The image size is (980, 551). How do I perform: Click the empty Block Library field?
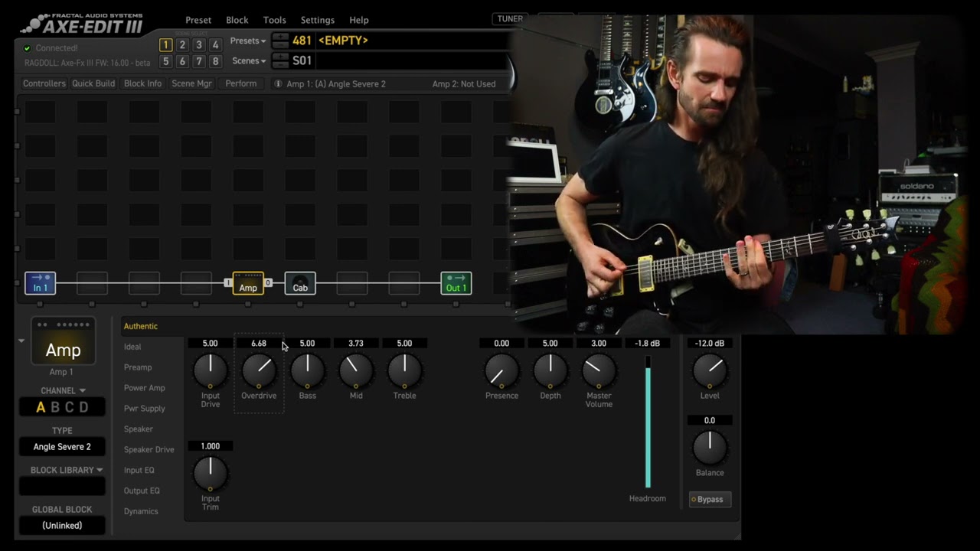coord(62,486)
